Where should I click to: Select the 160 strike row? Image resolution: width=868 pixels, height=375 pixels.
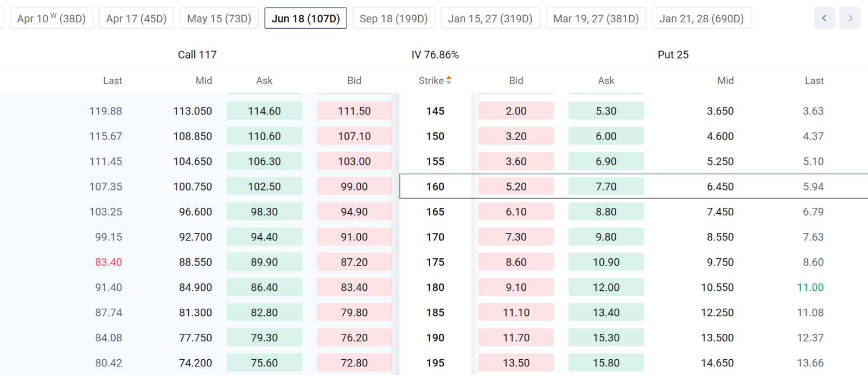coord(634,187)
